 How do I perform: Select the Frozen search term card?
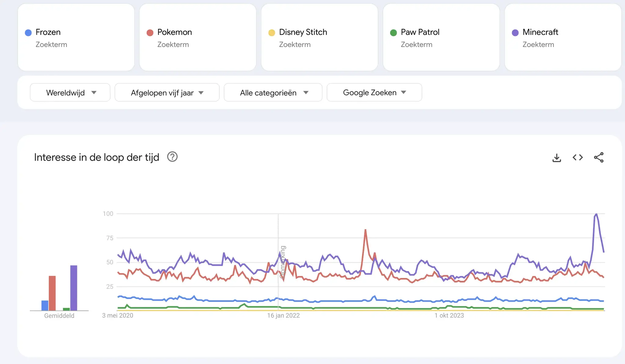76,37
